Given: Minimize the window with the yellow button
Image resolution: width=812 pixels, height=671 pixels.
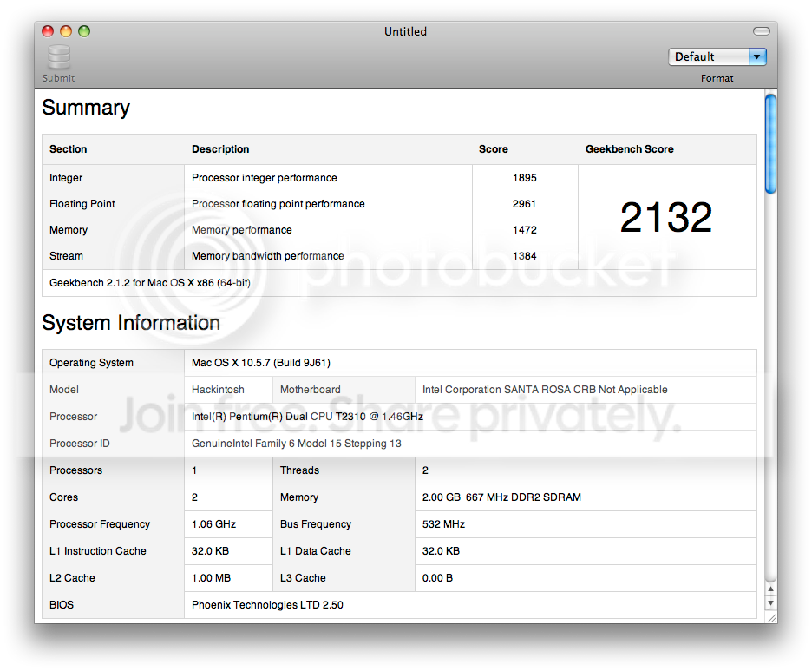Looking at the screenshot, I should 66,31.
